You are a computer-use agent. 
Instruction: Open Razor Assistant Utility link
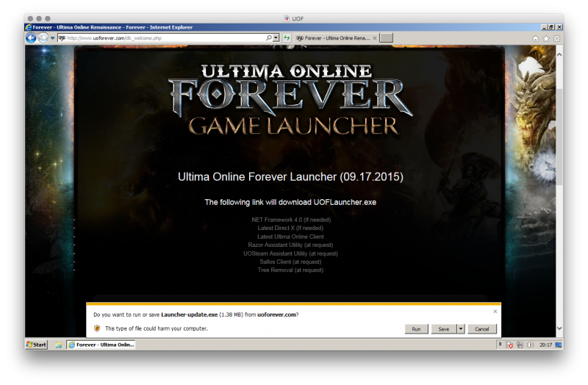coord(290,245)
